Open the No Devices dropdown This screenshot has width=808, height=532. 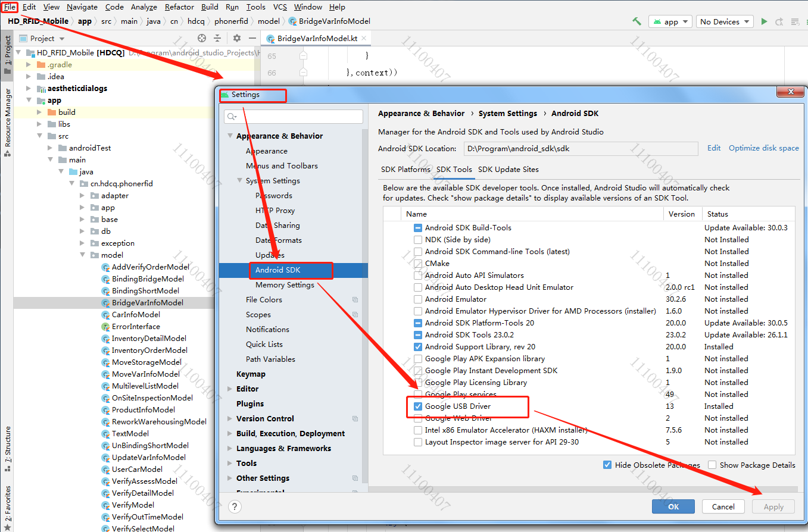point(724,21)
